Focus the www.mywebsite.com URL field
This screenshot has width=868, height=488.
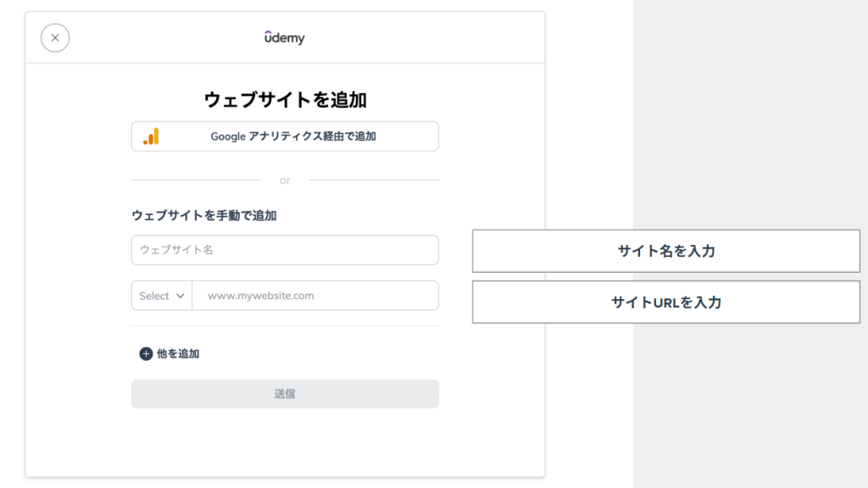tap(315, 296)
